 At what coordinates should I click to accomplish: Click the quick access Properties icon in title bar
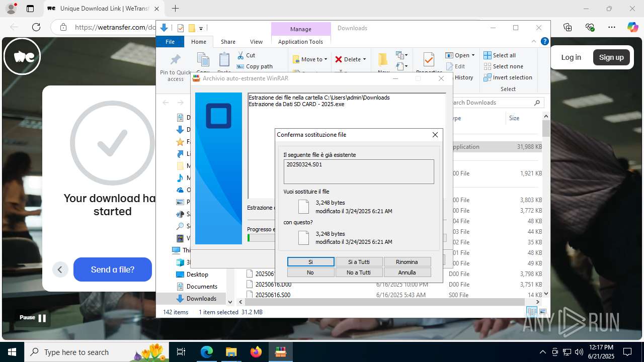click(x=181, y=28)
